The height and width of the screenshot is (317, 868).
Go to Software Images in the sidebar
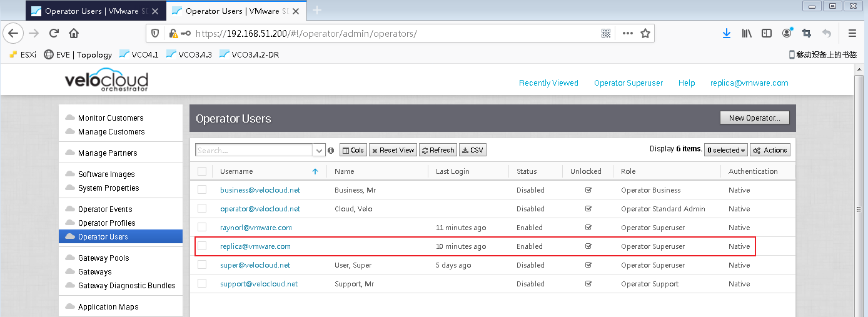[106, 174]
